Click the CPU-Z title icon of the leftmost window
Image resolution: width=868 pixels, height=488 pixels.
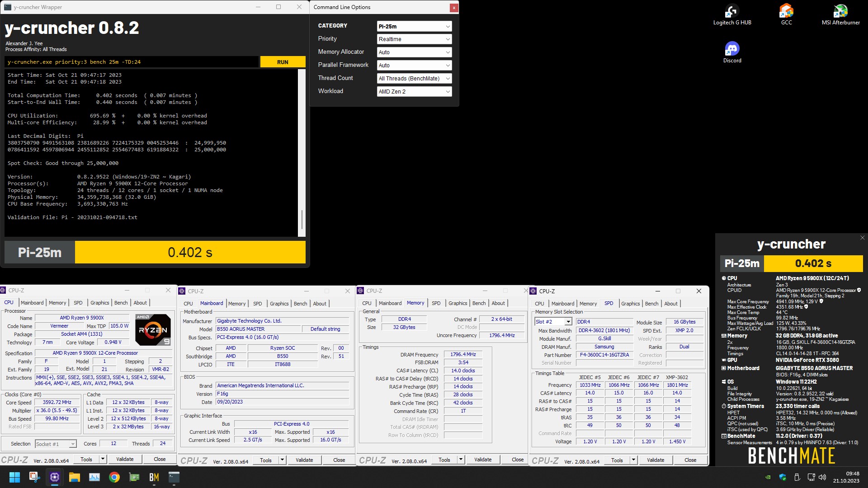click(4, 291)
